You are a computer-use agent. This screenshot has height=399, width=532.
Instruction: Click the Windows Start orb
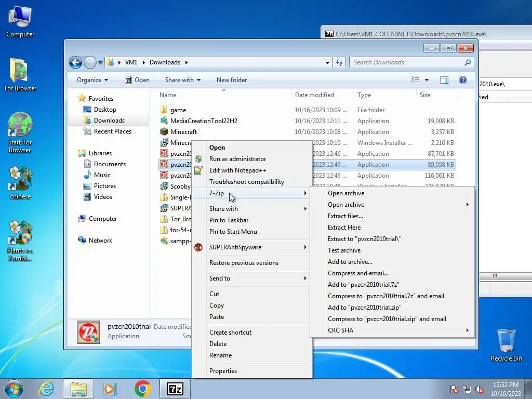click(x=14, y=389)
